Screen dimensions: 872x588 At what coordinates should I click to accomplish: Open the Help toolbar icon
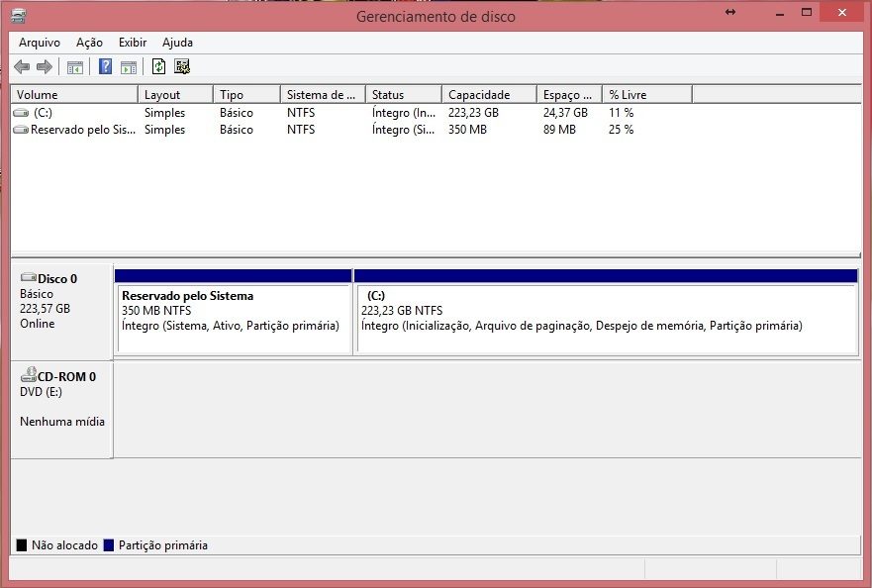point(105,66)
